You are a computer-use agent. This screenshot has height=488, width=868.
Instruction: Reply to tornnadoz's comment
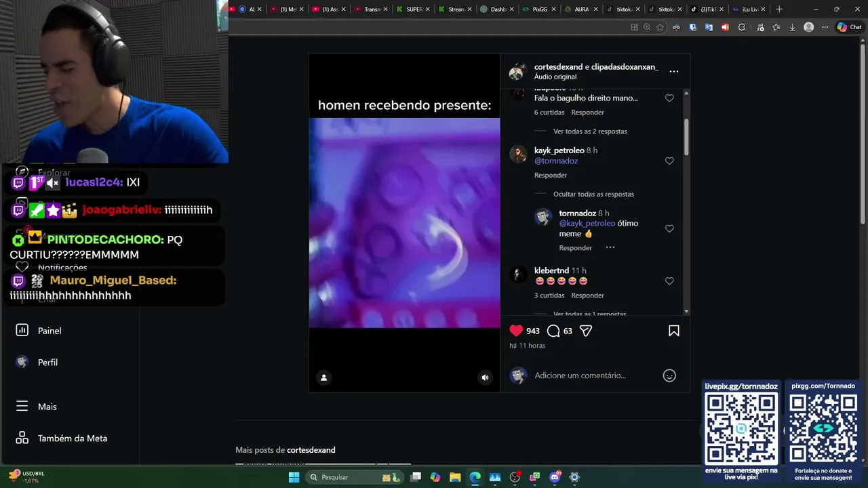(x=576, y=248)
